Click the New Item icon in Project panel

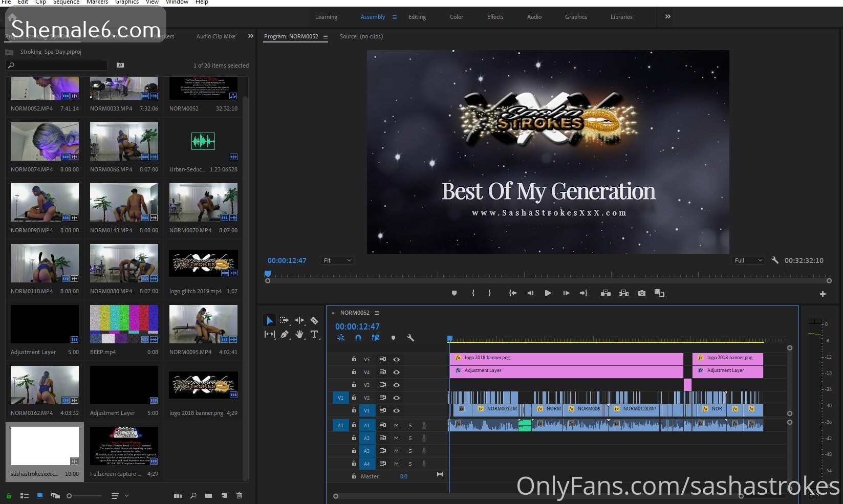tap(224, 495)
